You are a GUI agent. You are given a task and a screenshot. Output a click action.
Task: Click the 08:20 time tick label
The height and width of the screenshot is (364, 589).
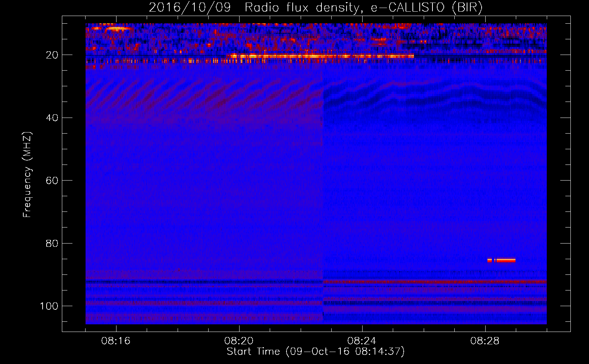[x=239, y=341]
